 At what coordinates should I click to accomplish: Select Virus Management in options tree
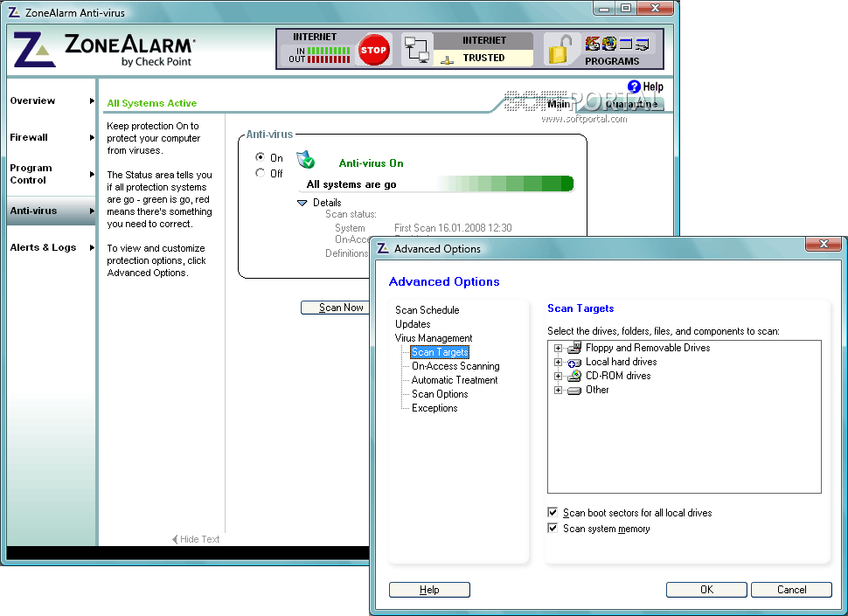pos(434,338)
